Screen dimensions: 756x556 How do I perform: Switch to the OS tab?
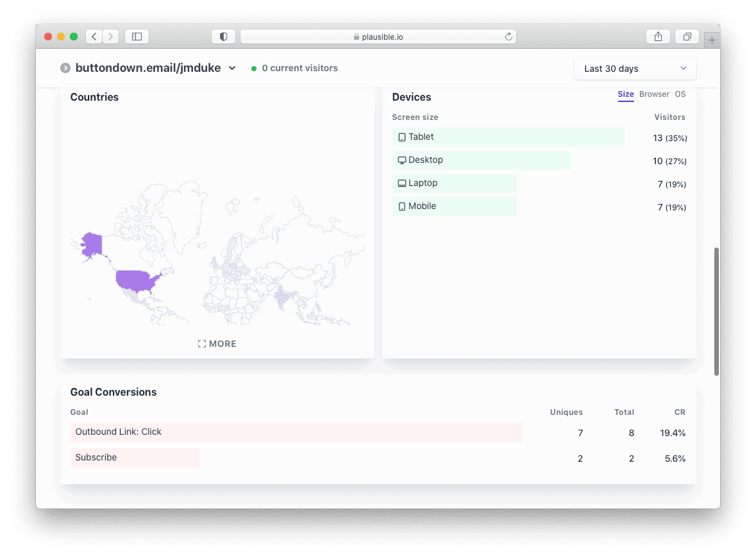pyautogui.click(x=680, y=94)
